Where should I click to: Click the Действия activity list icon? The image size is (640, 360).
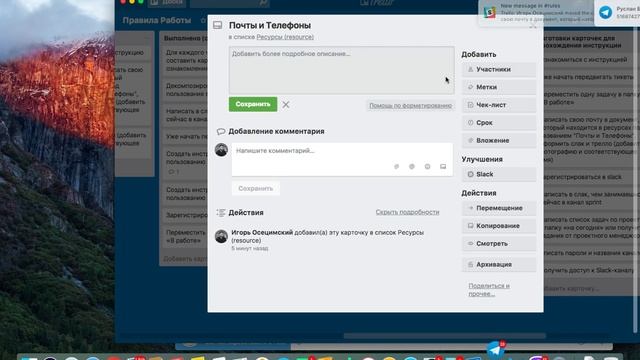click(x=221, y=213)
